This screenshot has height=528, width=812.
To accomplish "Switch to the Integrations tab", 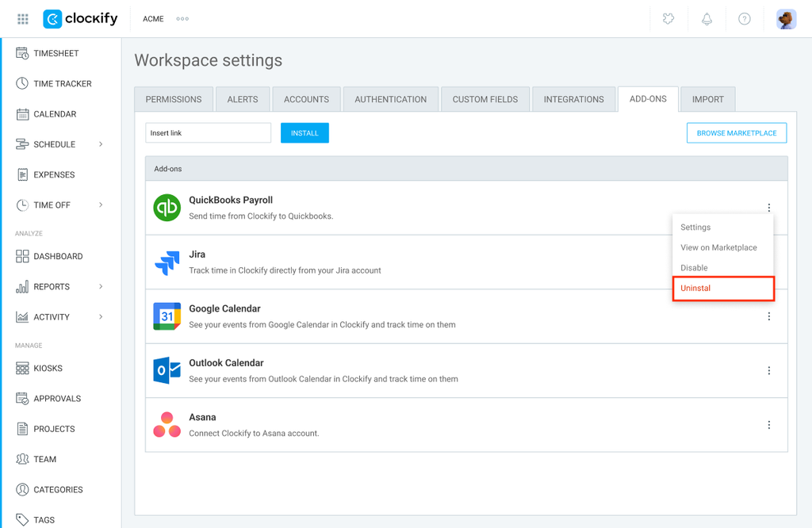I will pyautogui.click(x=573, y=99).
